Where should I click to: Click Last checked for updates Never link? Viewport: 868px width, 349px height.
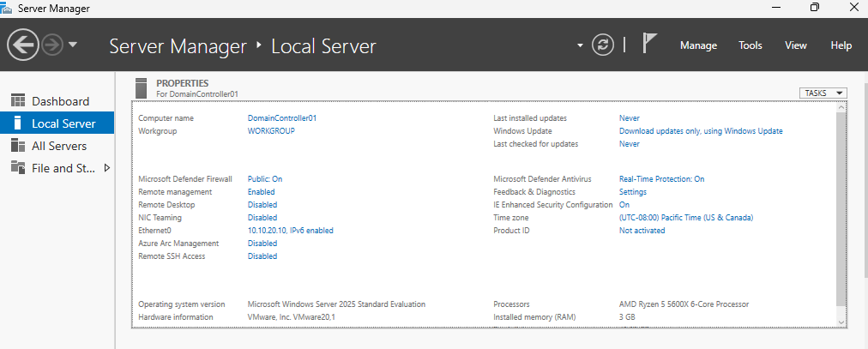pos(629,144)
